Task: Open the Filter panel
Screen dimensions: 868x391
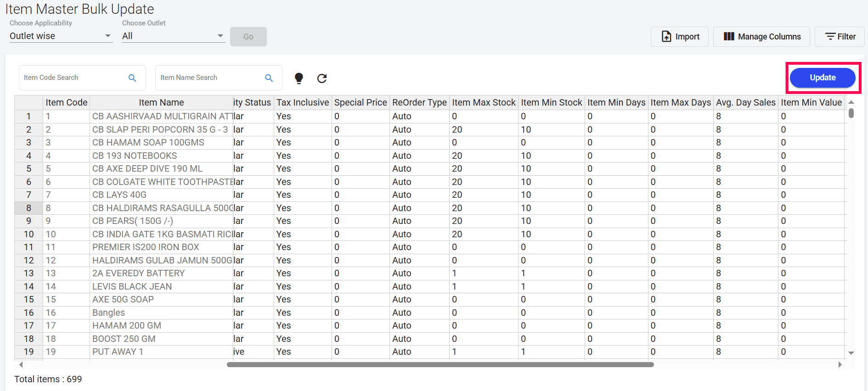Action: 840,37
